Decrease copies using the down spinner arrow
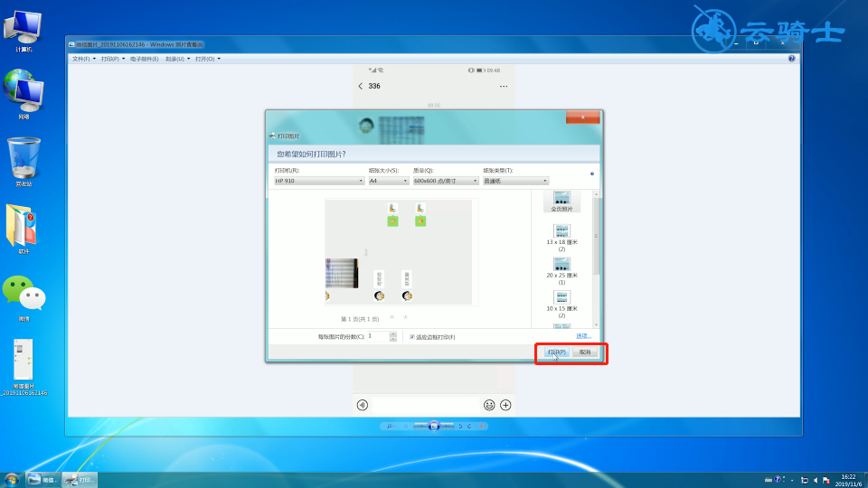Viewport: 868px width, 488px height. (393, 339)
